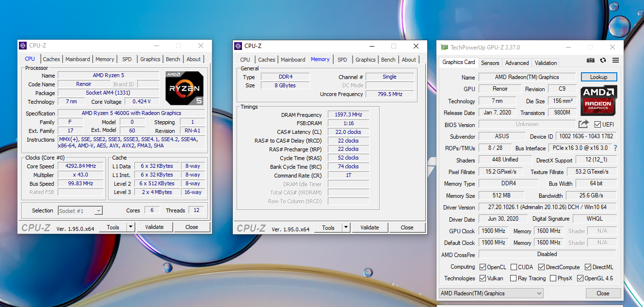
Task: Toggle the Vulkan checkbox
Action: point(483,278)
